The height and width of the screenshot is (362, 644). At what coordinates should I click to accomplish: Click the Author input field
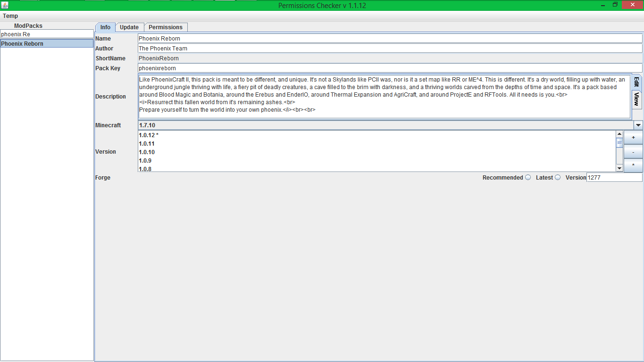click(390, 48)
